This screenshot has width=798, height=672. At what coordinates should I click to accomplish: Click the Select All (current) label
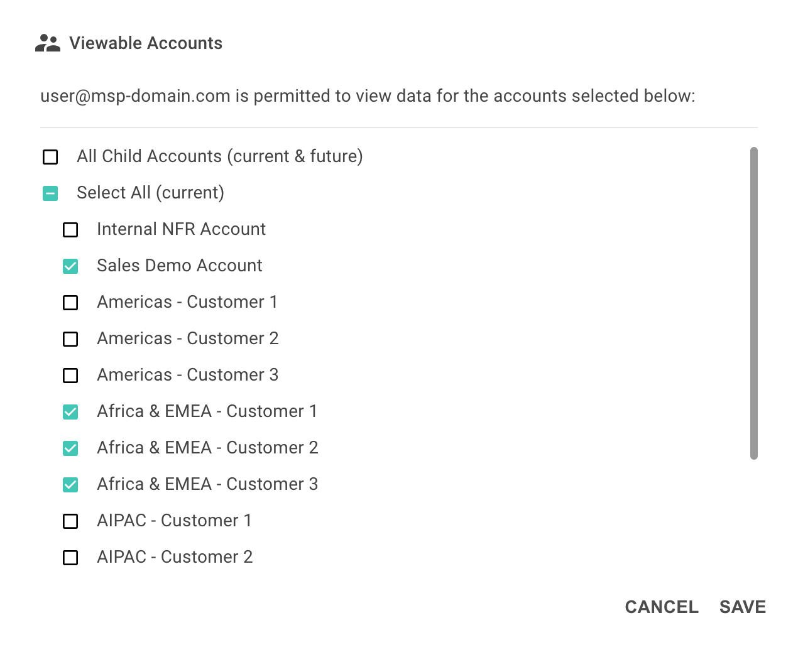click(150, 193)
